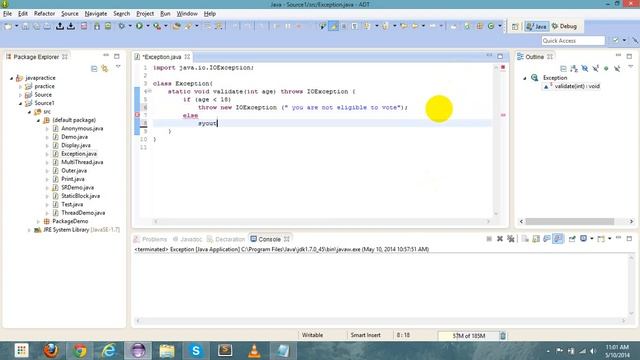Expand the JRE System Library node
The image size is (640, 360).
29,230
